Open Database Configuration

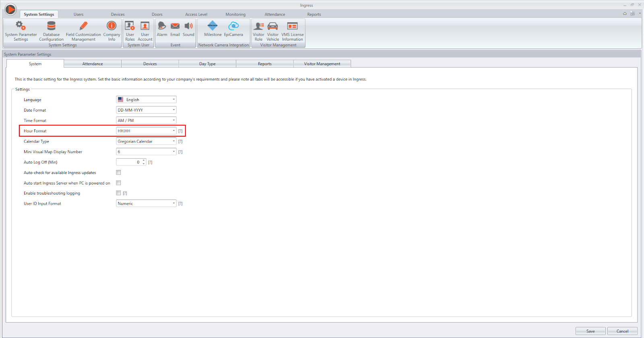pos(51,31)
